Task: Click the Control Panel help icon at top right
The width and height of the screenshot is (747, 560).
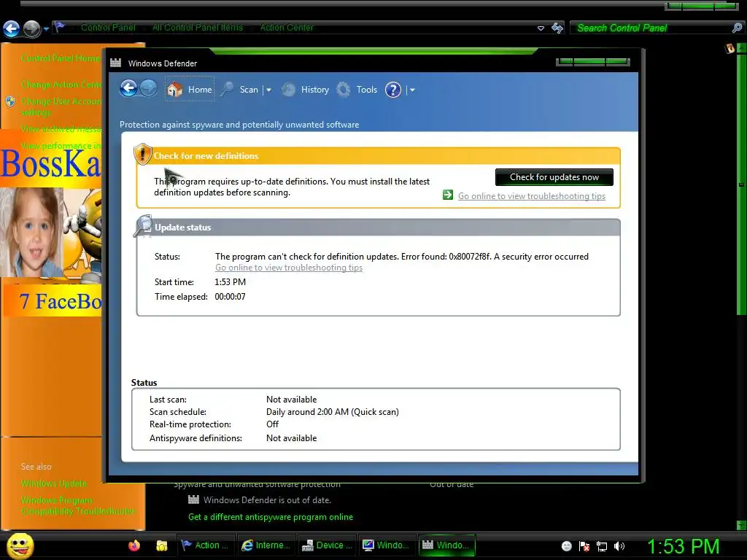Action: pos(729,48)
